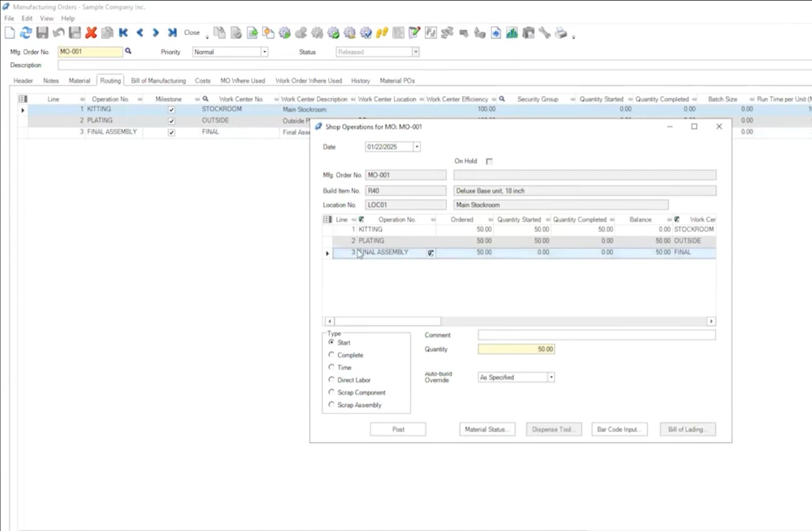Click the Mfg. Order No. search magnifier
The height and width of the screenshot is (531, 812).
129,51
